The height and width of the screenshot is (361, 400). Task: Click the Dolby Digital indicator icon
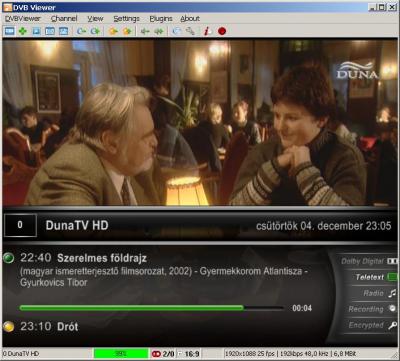click(x=392, y=261)
